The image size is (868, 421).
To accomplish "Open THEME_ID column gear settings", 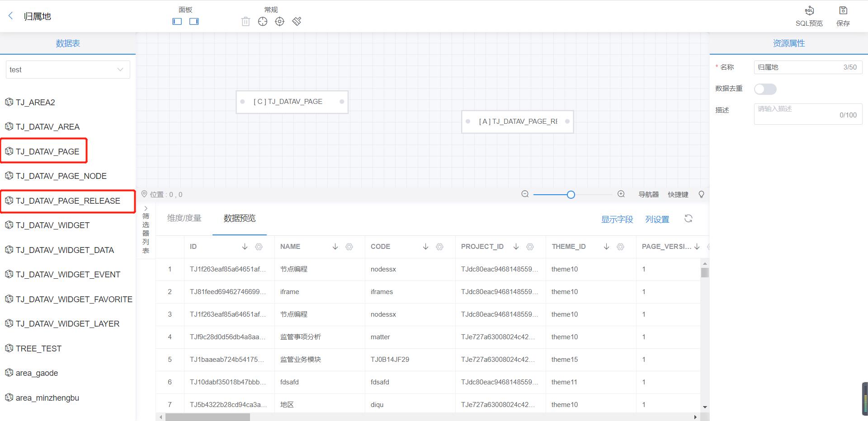I will pos(620,247).
